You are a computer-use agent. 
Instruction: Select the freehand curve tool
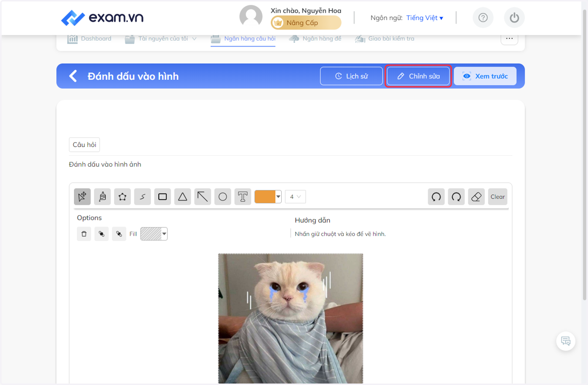pos(143,196)
